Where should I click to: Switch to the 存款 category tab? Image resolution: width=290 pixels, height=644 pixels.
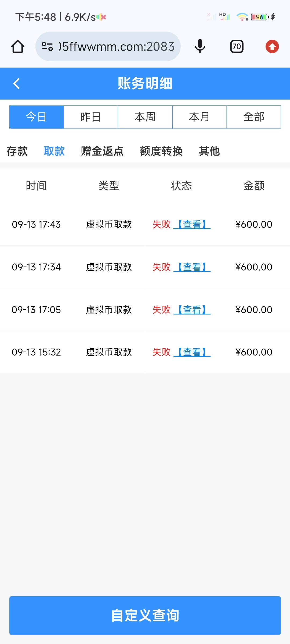pos(17,151)
